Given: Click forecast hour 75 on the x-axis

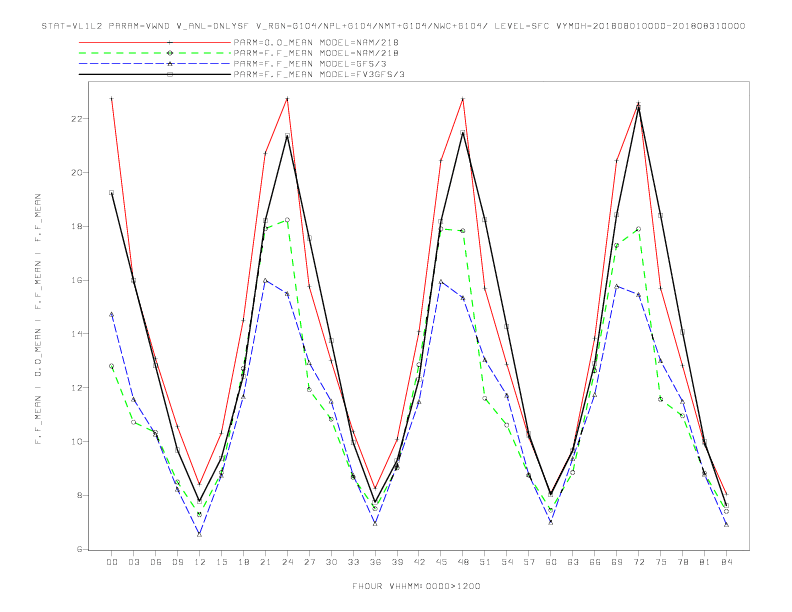Looking at the screenshot, I should tap(661, 562).
